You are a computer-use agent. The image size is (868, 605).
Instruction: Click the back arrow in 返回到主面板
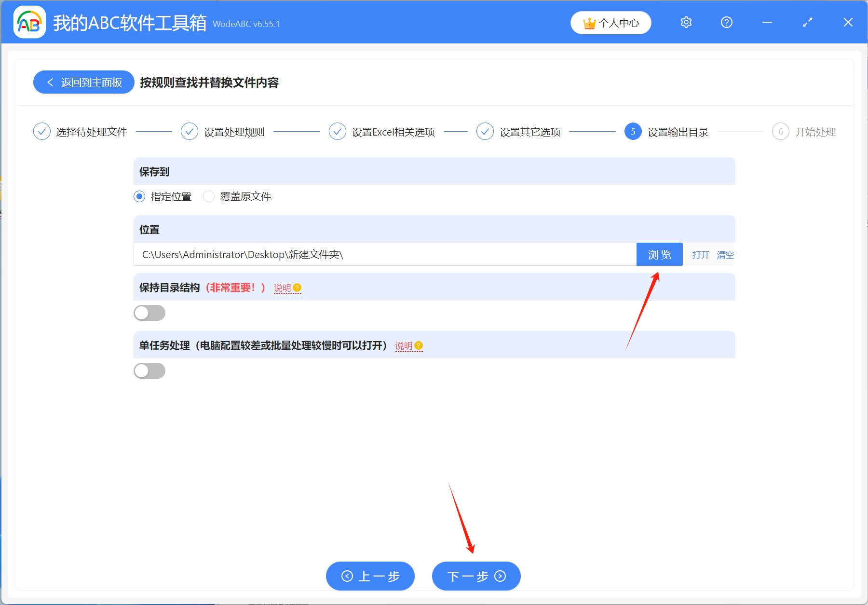(50, 82)
